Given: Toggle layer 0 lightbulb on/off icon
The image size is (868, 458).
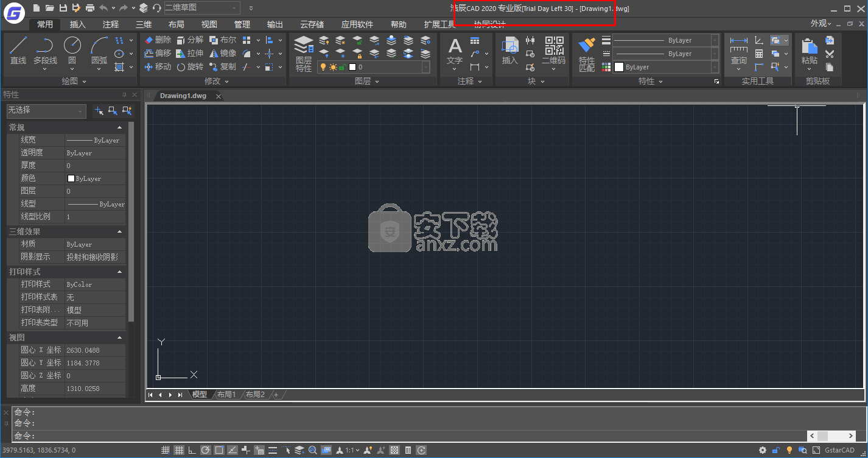Looking at the screenshot, I should 323,67.
